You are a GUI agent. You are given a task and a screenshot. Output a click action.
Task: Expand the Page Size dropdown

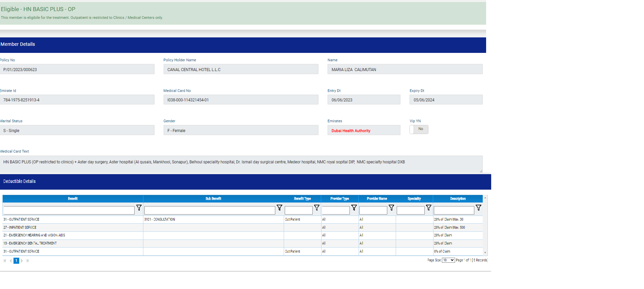pyautogui.click(x=448, y=260)
